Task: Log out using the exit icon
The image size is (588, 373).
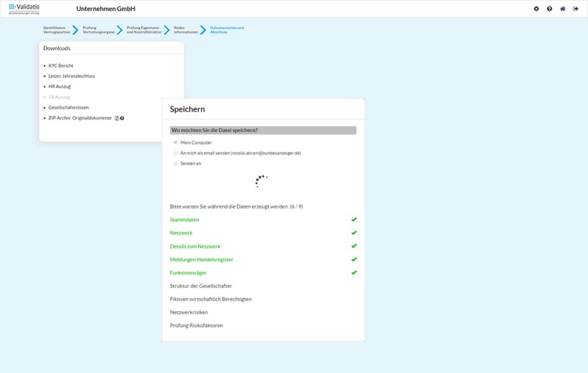Action: pos(576,9)
